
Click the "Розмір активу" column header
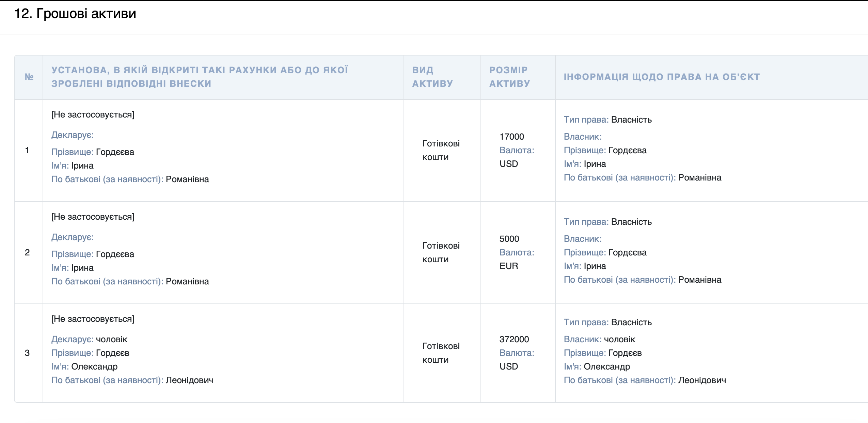click(x=509, y=77)
